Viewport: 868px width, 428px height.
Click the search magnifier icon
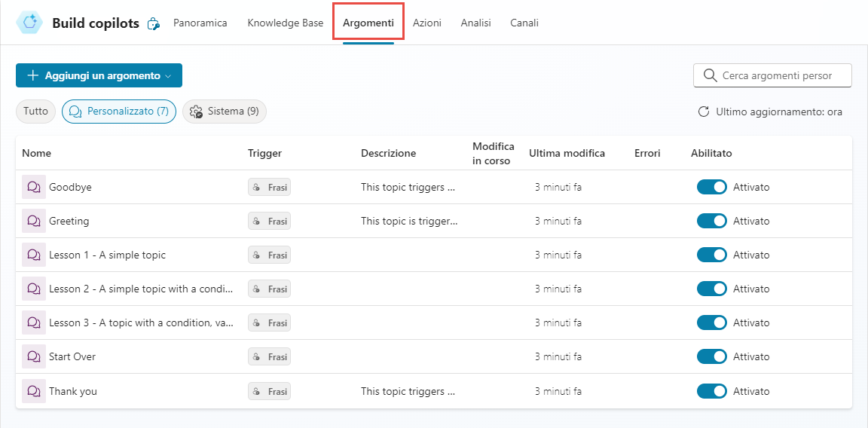pos(710,75)
